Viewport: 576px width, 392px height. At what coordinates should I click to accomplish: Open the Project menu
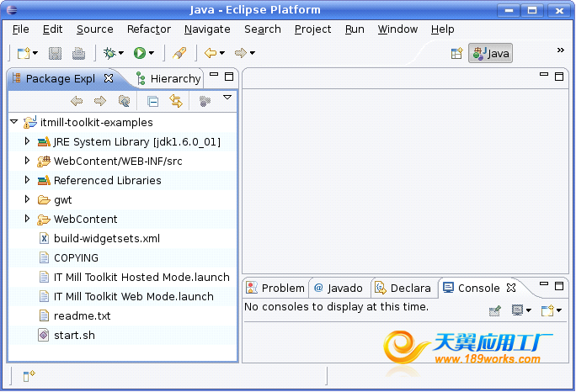click(x=312, y=29)
